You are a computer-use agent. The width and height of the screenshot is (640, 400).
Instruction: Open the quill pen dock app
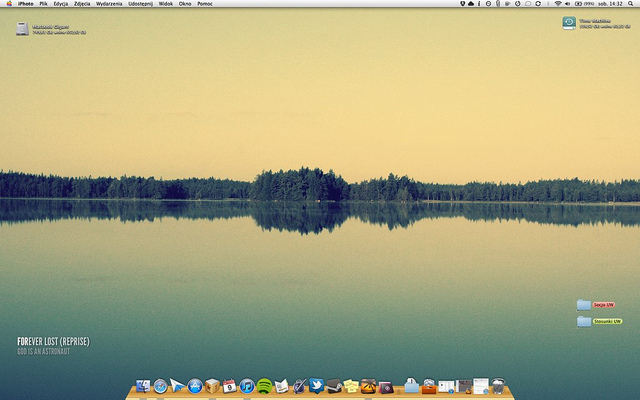point(299,386)
